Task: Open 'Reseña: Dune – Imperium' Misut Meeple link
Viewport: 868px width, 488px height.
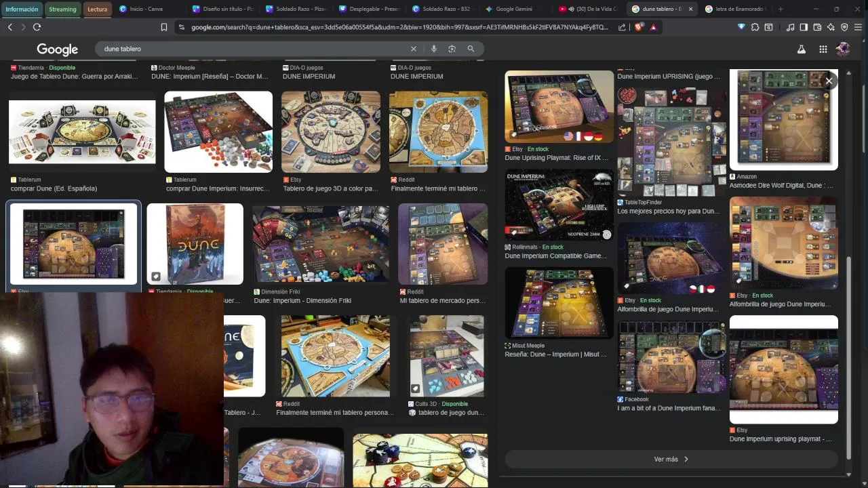Action: click(555, 354)
